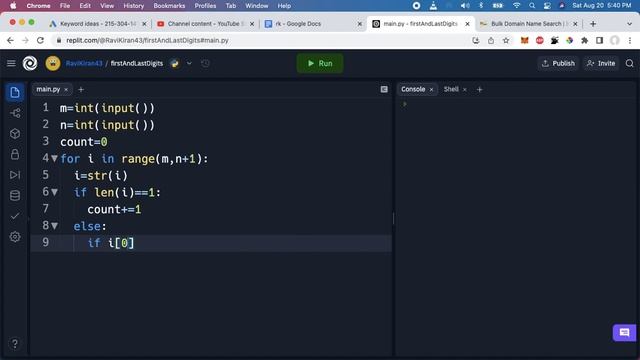Click 'count+=1' on line 7
Viewport: 640px width, 360px height.
[x=114, y=209]
